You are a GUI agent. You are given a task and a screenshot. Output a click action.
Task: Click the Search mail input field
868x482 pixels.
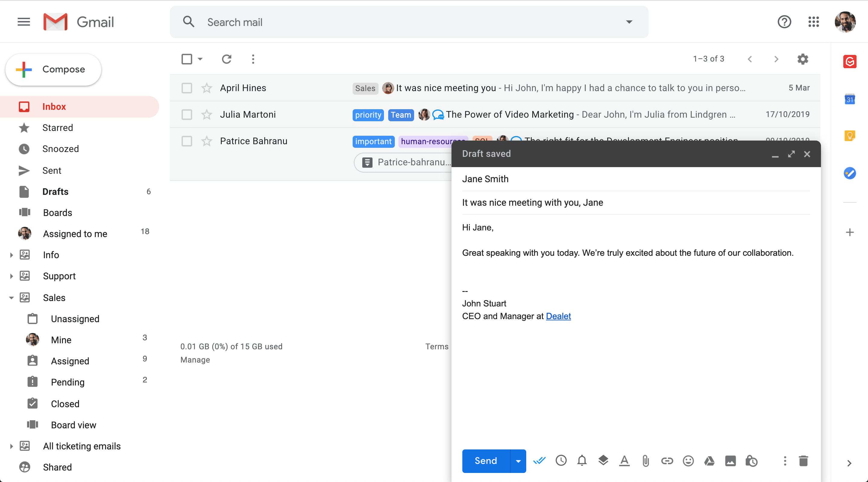coord(409,22)
